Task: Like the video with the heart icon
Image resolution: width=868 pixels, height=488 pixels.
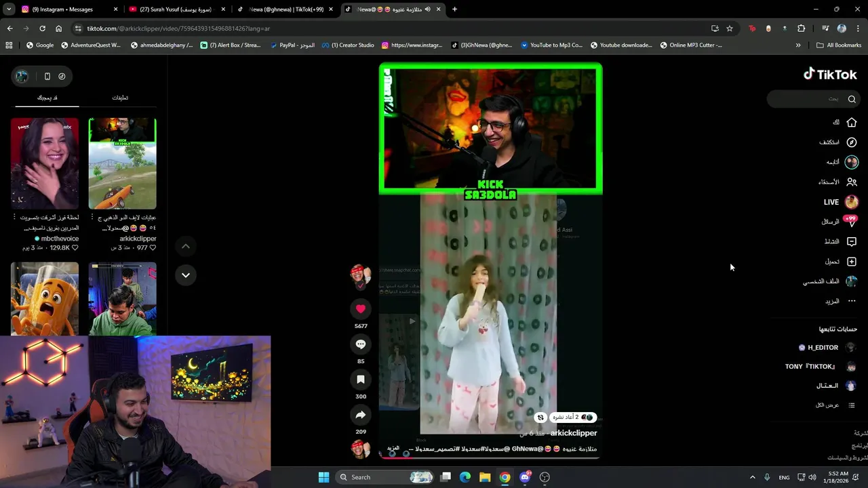Action: click(361, 309)
